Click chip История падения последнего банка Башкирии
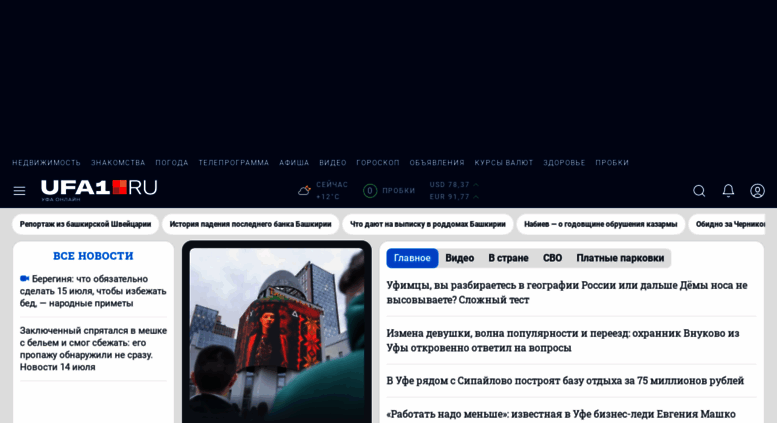This screenshot has width=777, height=423. click(250, 224)
